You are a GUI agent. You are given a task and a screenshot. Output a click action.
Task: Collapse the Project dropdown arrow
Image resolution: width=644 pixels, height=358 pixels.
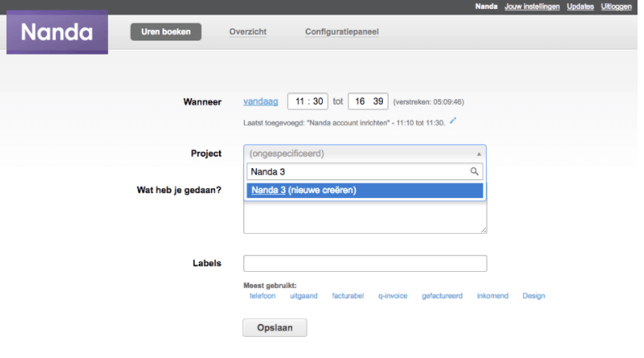point(479,153)
